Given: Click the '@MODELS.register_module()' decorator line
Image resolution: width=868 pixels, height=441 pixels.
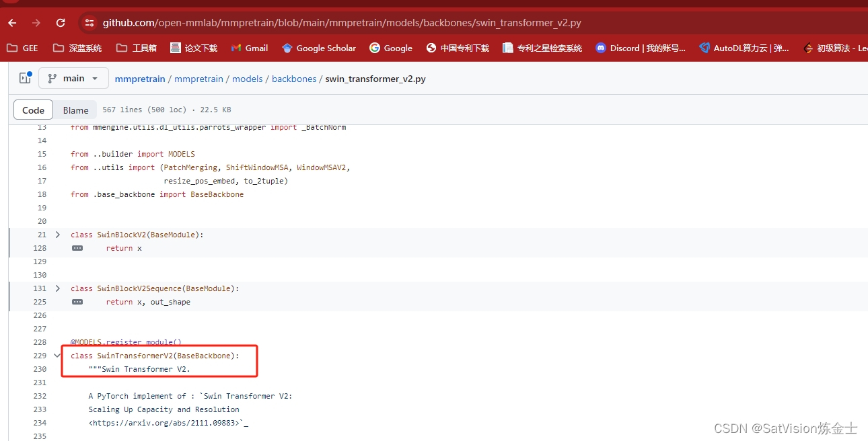Looking at the screenshot, I should tap(126, 342).
